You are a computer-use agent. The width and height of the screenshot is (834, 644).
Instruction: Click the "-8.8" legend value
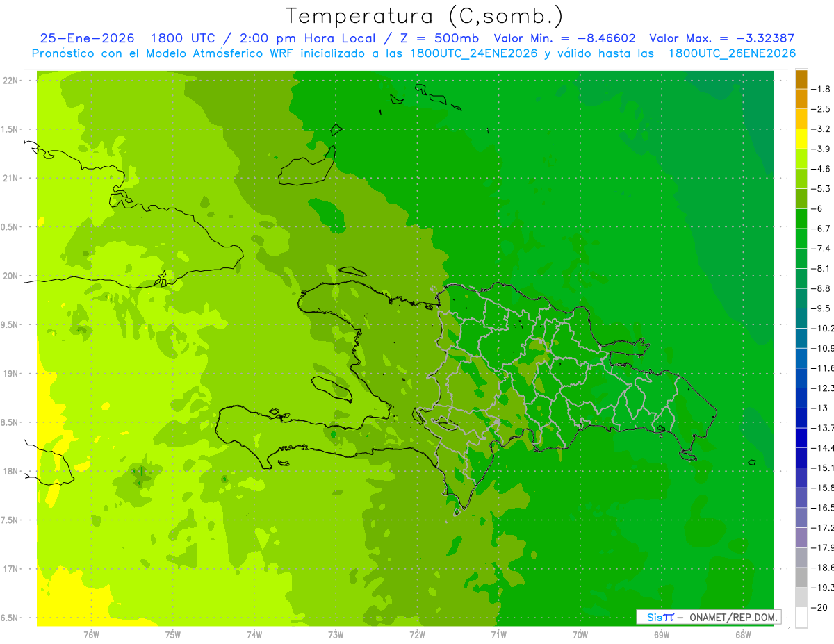[x=822, y=288]
